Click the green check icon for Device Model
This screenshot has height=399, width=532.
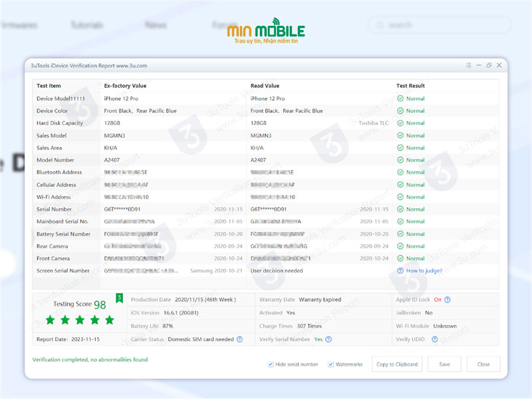[400, 98]
